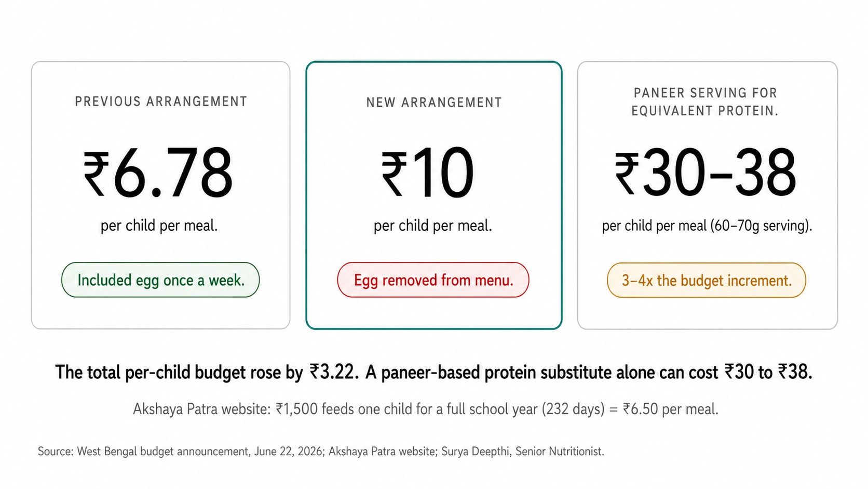
Task: Click 'per child per meal' under ₹10
Action: click(432, 226)
